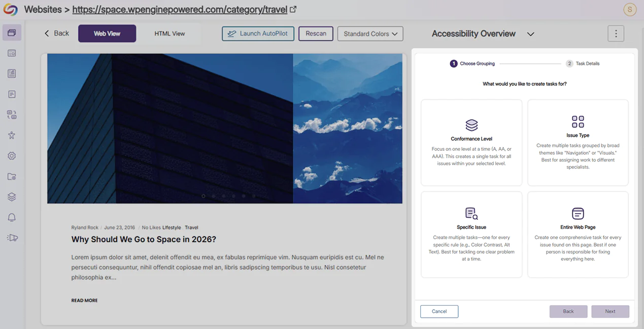Launch AutoPilot for this page
This screenshot has height=329, width=644.
coord(258,34)
